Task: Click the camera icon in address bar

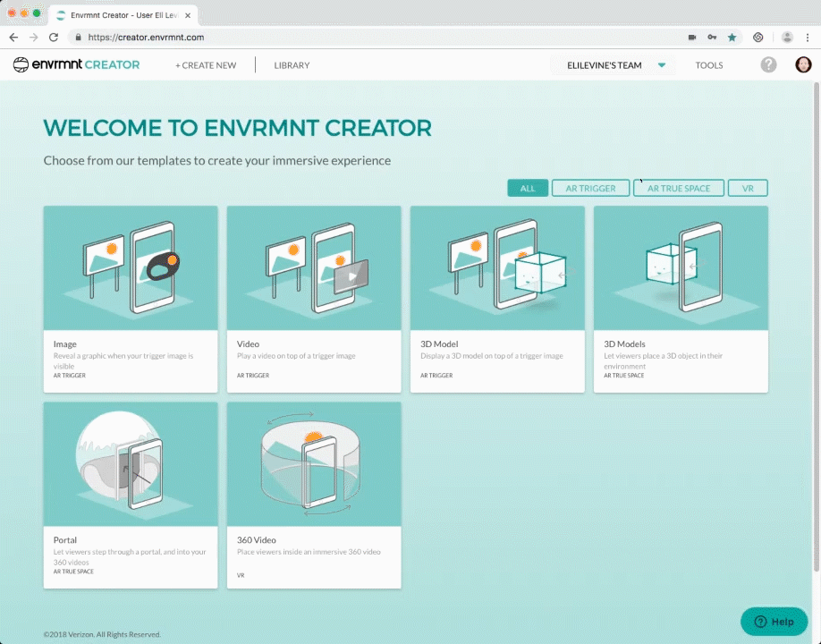Action: point(692,38)
